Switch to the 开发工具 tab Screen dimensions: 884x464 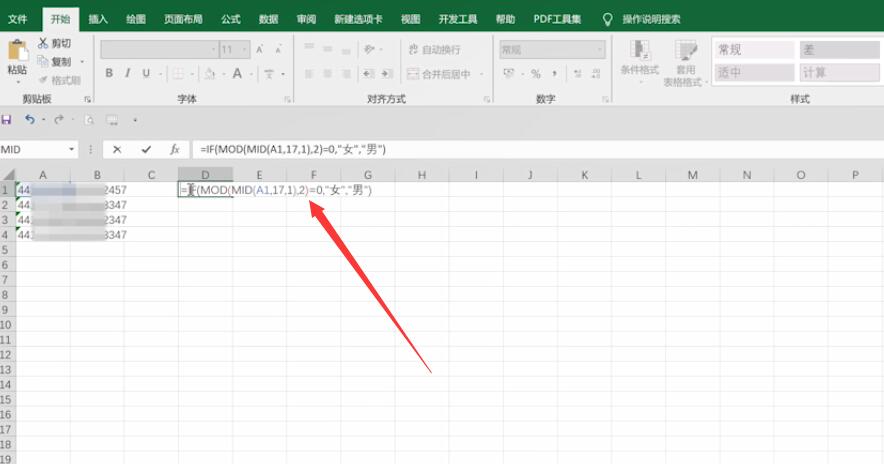458,19
